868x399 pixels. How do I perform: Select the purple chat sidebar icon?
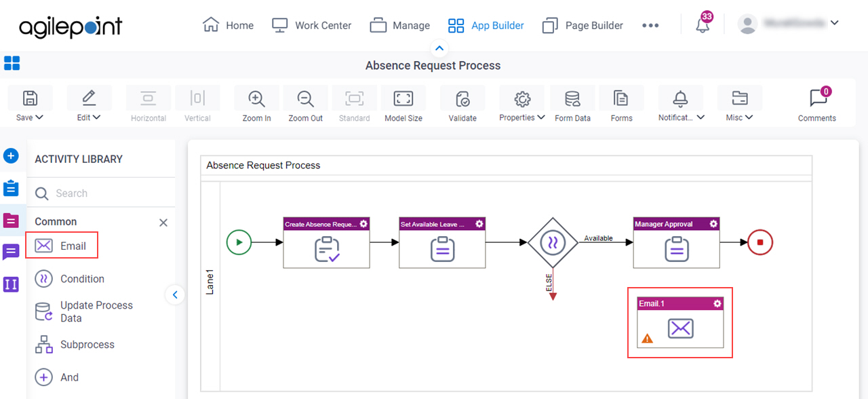11,252
